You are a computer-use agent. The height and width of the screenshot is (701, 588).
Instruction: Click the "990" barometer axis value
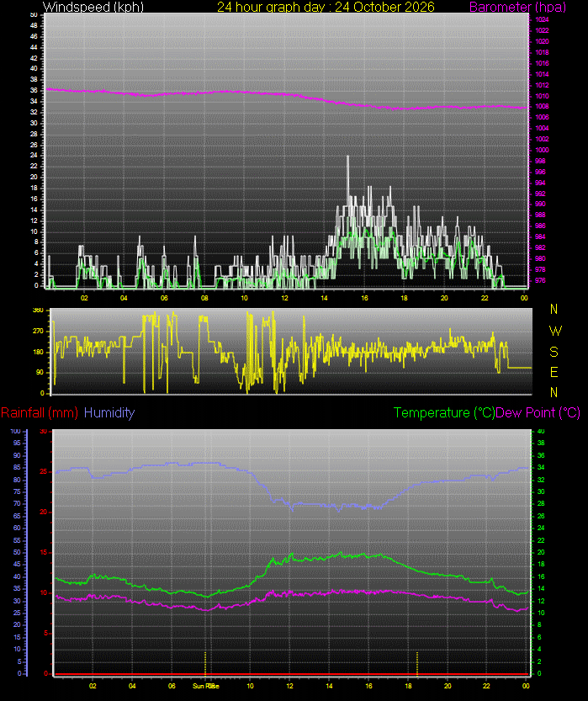pyautogui.click(x=540, y=204)
